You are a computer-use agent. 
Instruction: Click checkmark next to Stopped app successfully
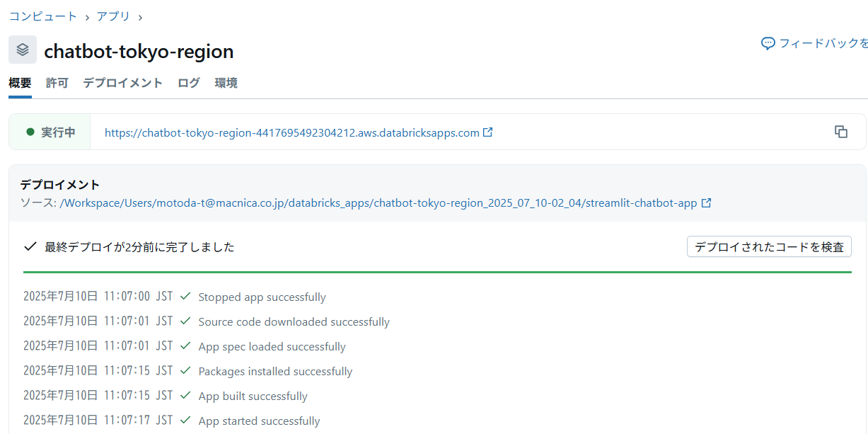click(185, 297)
